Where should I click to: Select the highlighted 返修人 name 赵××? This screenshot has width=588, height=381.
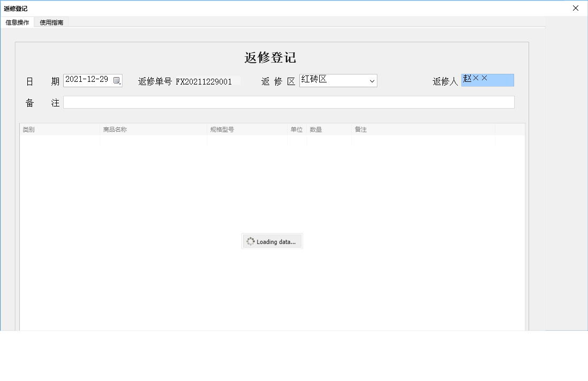point(487,79)
